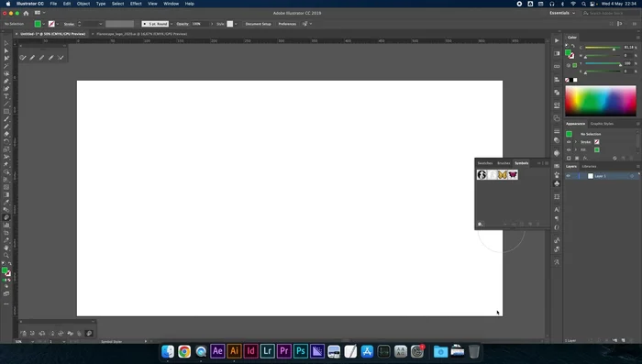The height and width of the screenshot is (364, 642).
Task: Toggle Stroke visibility eye in Appearance panel
Action: point(569,142)
